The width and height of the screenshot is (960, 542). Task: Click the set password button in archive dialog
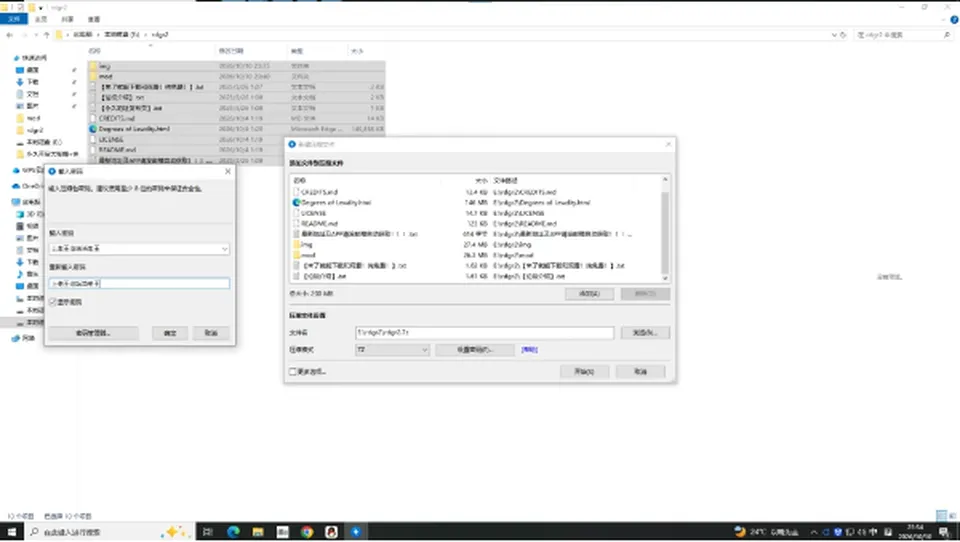click(x=474, y=349)
